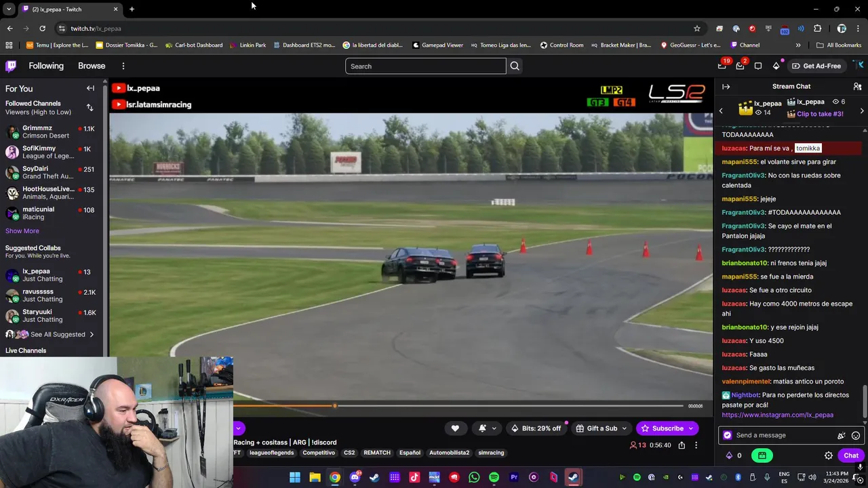The width and height of the screenshot is (868, 488).
Task: Expand the Gift a Sub dropdown
Action: [x=624, y=428]
